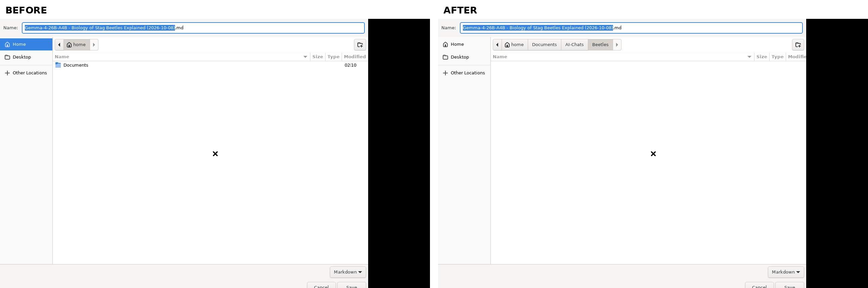Click the Type column header in BEFORE dialog

coord(333,57)
